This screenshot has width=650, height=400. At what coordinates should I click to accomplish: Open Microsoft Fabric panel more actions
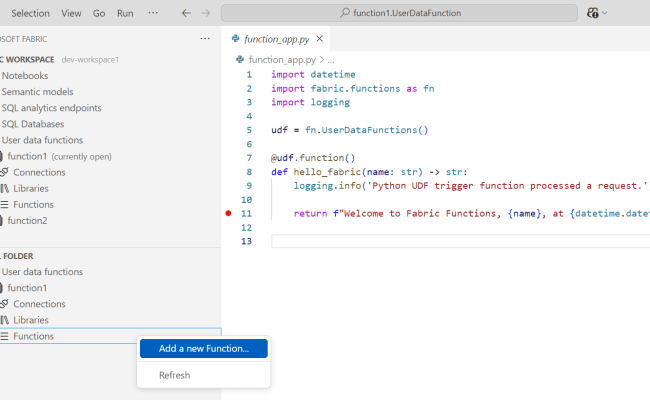[205, 39]
